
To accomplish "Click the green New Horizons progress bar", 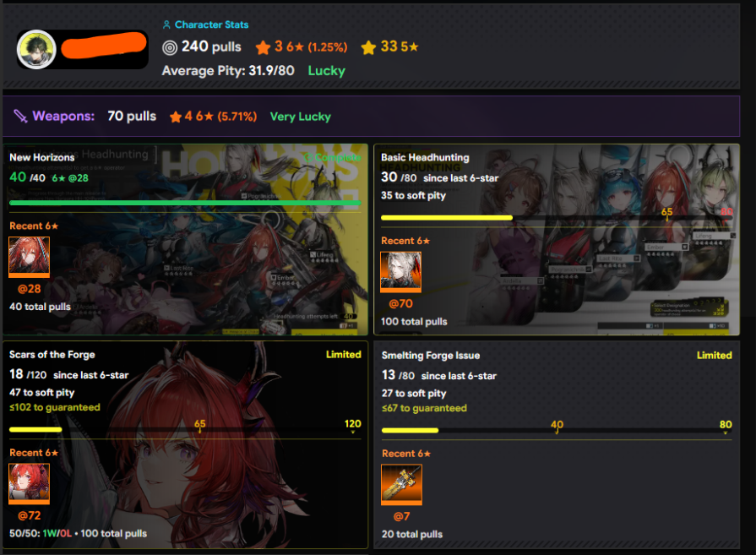I will 185,203.
